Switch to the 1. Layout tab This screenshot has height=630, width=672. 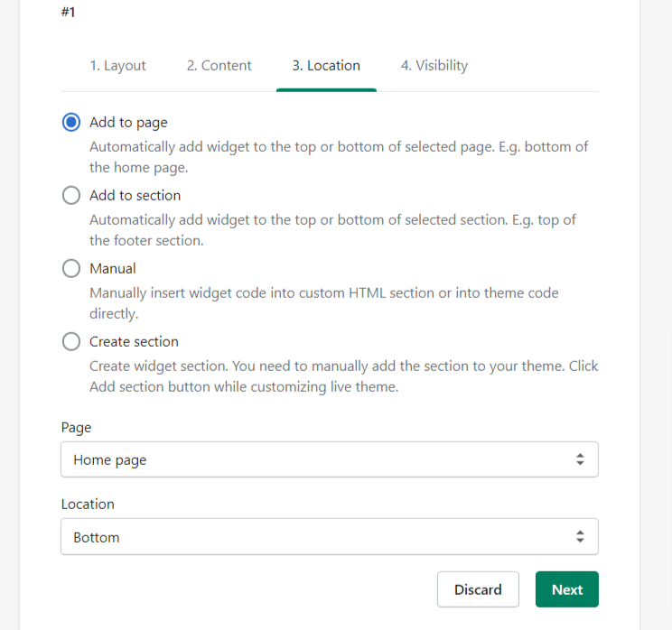pos(117,66)
